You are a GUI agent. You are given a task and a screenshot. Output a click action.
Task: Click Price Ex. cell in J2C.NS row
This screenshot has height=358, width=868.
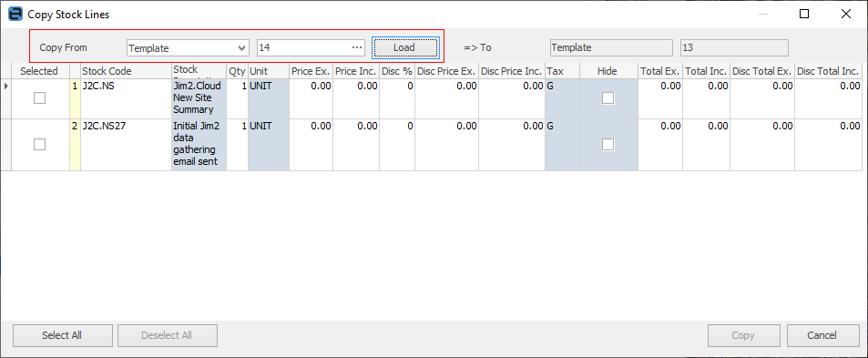(x=311, y=98)
